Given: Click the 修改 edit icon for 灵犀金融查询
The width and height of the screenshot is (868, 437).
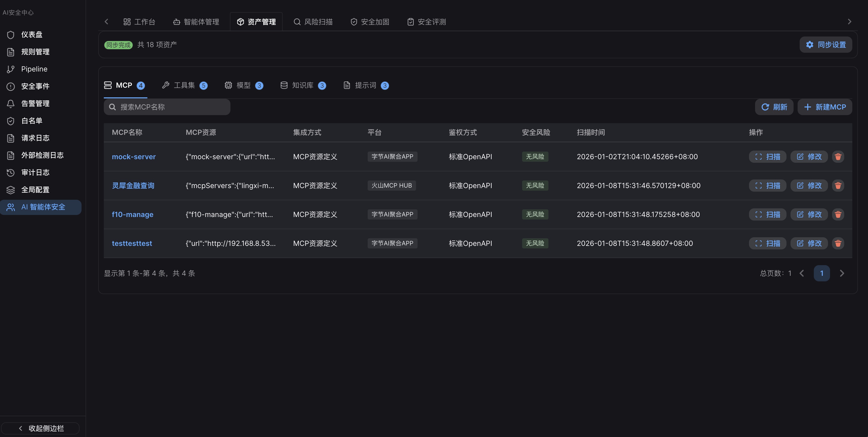Looking at the screenshot, I should [x=809, y=186].
